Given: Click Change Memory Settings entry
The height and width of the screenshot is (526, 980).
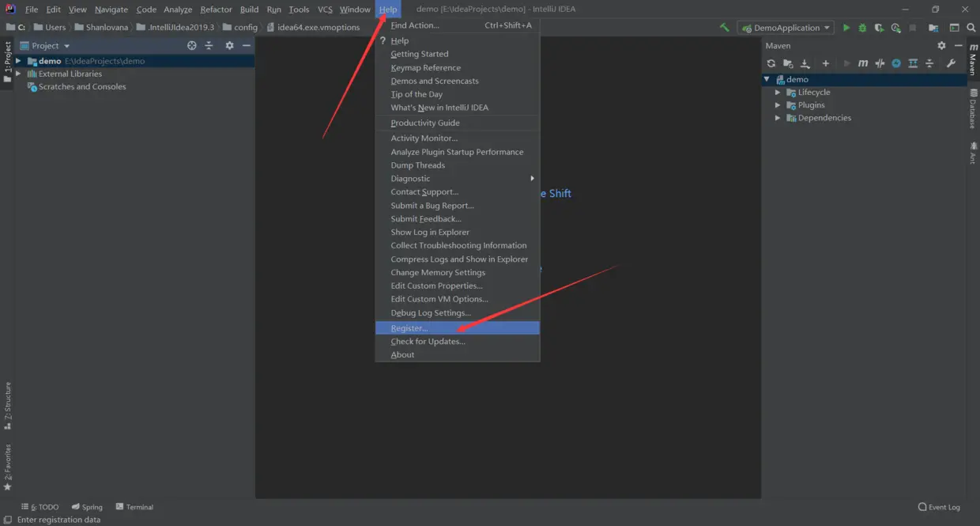Looking at the screenshot, I should [x=457, y=273].
